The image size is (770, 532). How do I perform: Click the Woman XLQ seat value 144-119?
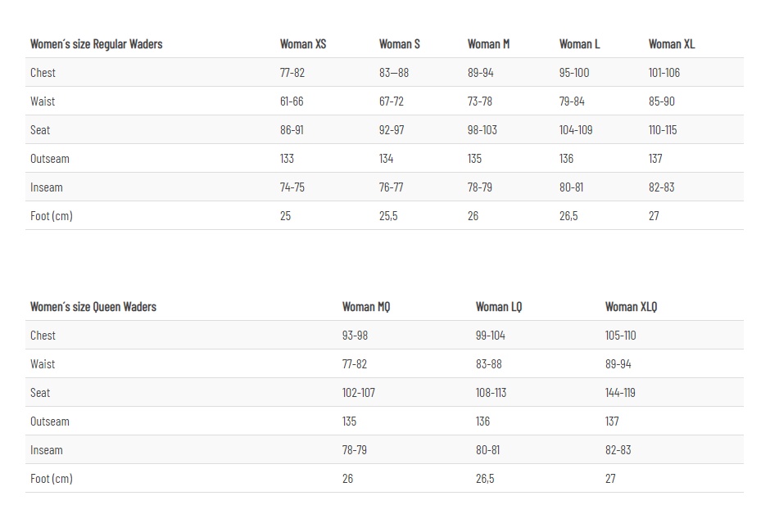[620, 393]
